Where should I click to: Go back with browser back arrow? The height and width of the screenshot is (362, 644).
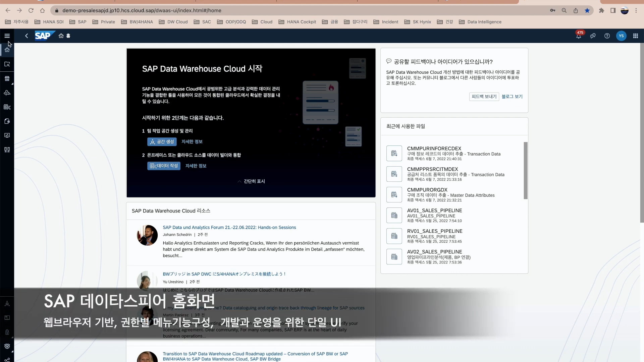coord(8,10)
